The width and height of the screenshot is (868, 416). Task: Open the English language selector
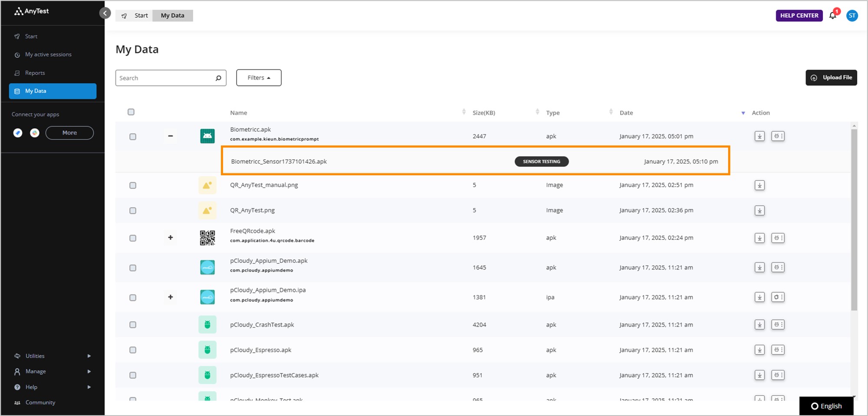[x=826, y=406]
